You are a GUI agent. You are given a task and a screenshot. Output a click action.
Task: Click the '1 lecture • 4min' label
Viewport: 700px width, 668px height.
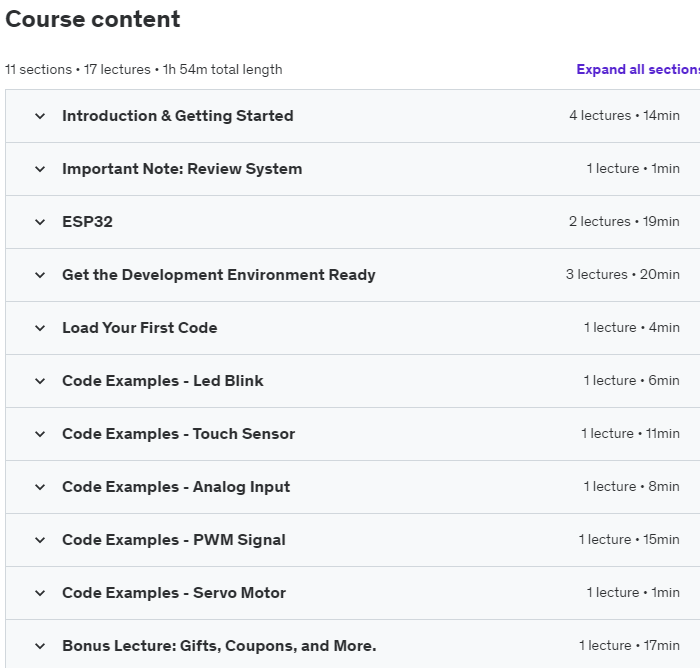pos(632,328)
